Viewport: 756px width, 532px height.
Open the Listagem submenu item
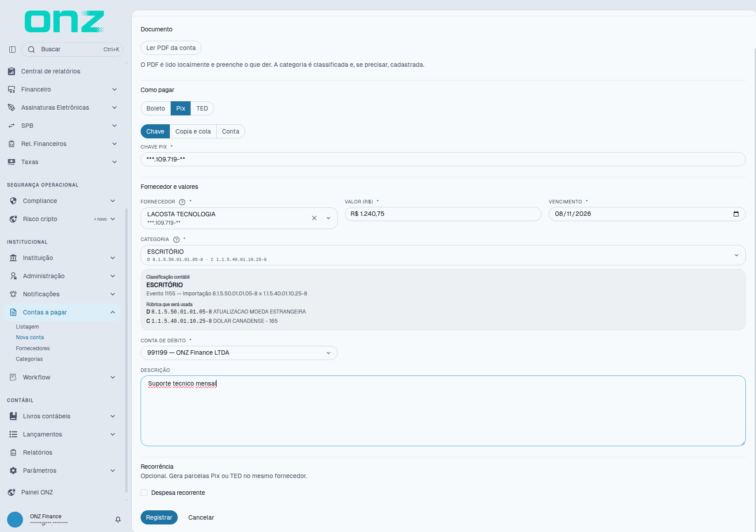coord(27,327)
